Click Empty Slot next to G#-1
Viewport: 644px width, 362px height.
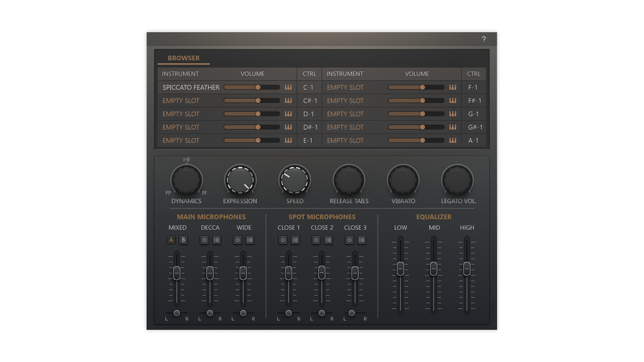345,127
